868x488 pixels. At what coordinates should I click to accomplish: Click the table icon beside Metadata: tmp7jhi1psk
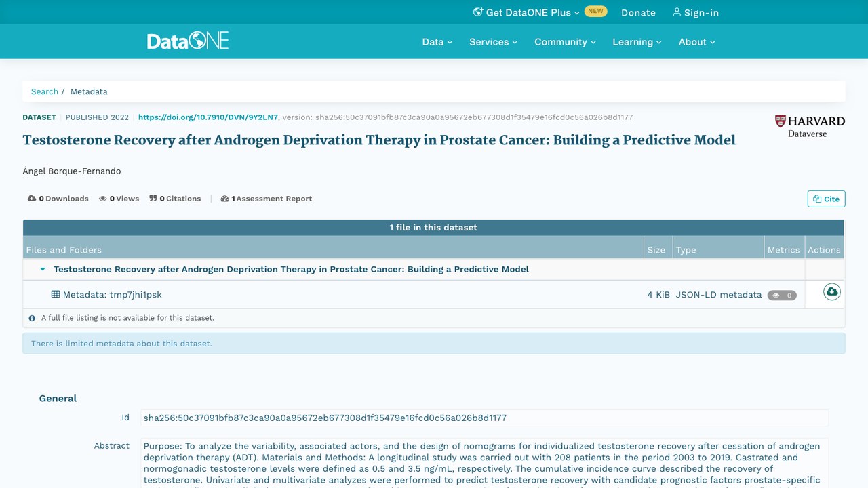56,294
